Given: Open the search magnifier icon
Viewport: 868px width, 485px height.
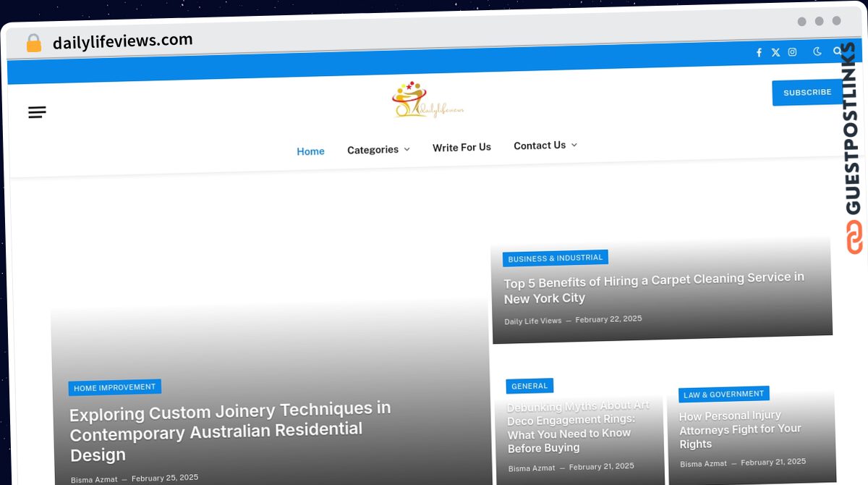Looking at the screenshot, I should 838,51.
